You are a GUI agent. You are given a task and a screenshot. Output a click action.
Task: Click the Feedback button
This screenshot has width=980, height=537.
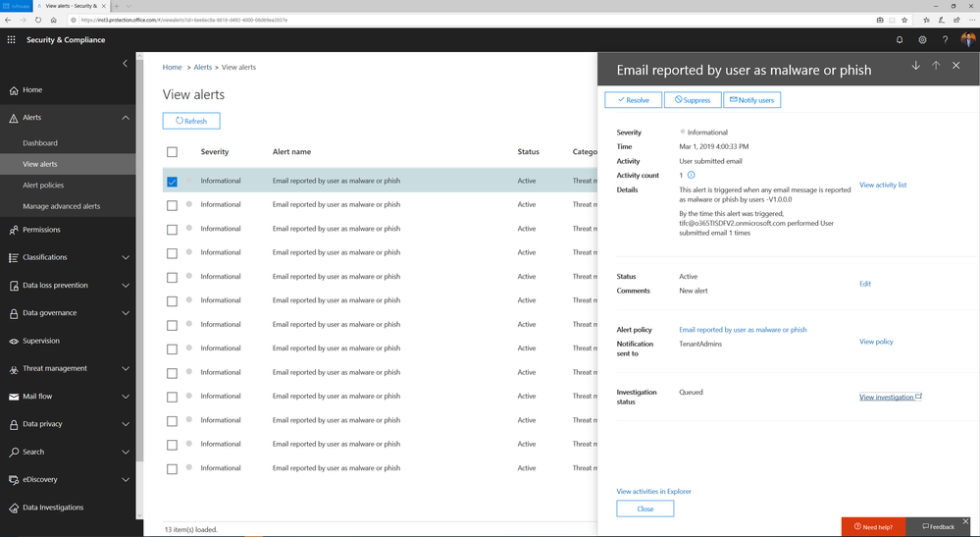coord(938,527)
